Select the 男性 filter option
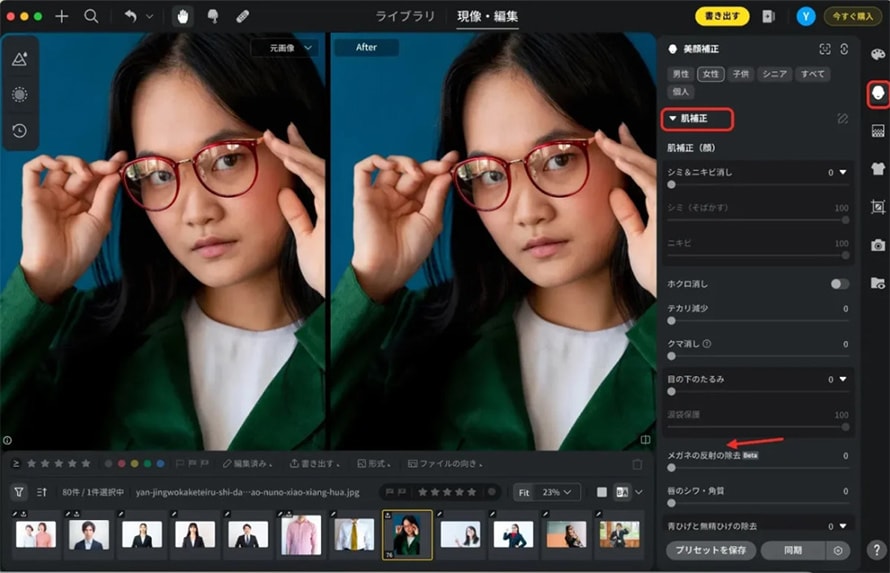Image resolution: width=890 pixels, height=573 pixels. pyautogui.click(x=680, y=74)
